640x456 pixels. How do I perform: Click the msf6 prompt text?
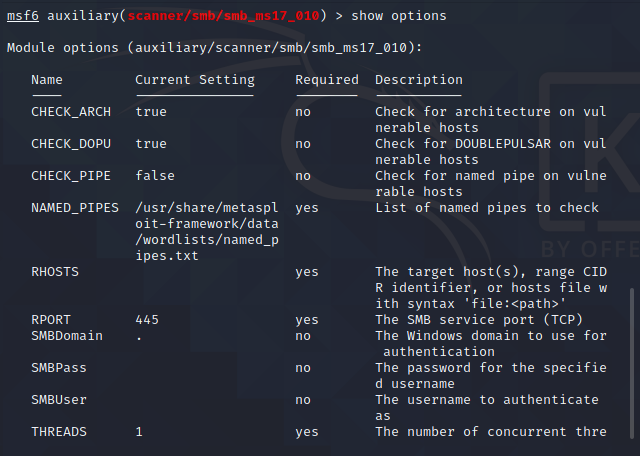[23, 16]
